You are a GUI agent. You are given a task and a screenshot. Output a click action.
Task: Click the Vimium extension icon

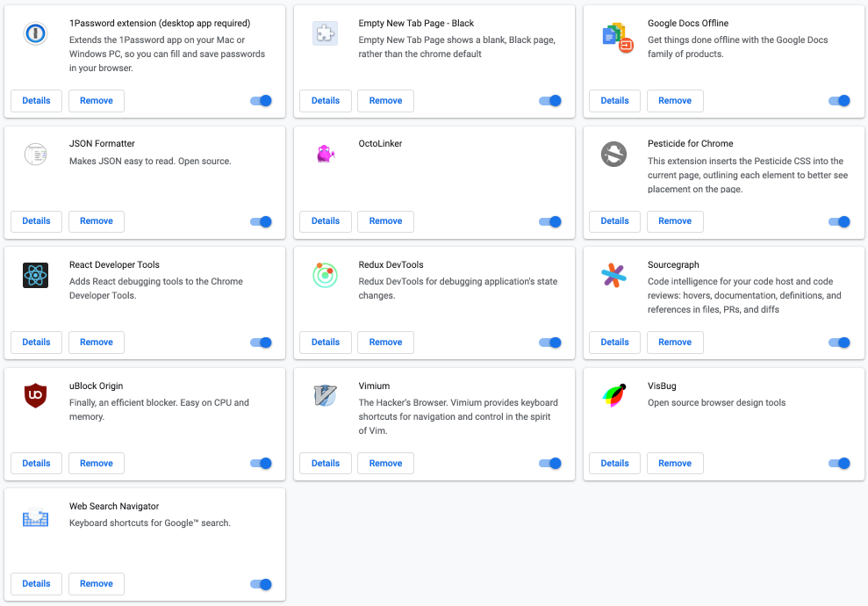[x=325, y=397]
